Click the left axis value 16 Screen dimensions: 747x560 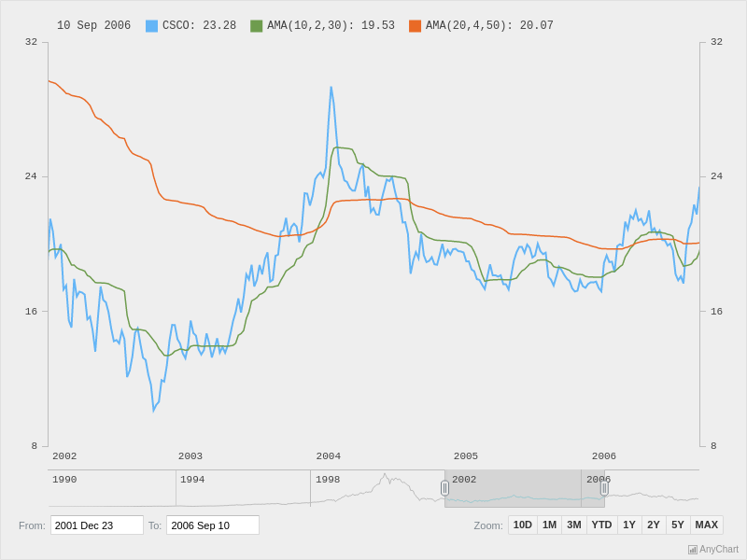coord(31,312)
